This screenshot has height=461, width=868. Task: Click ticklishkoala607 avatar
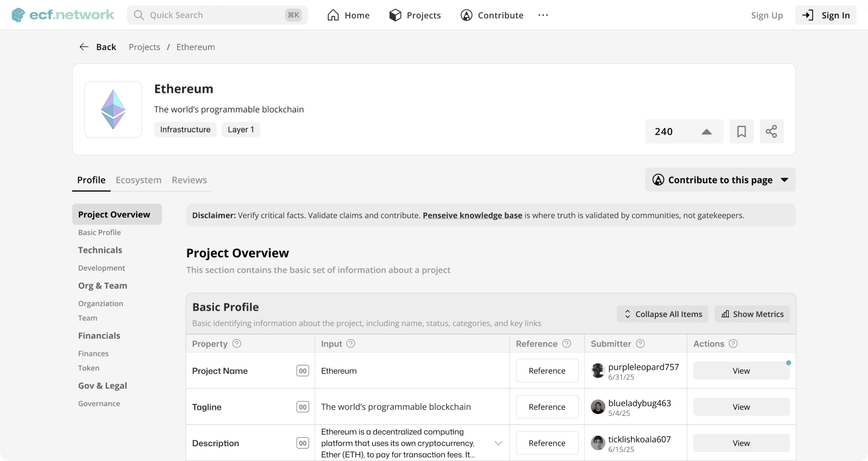tap(598, 444)
